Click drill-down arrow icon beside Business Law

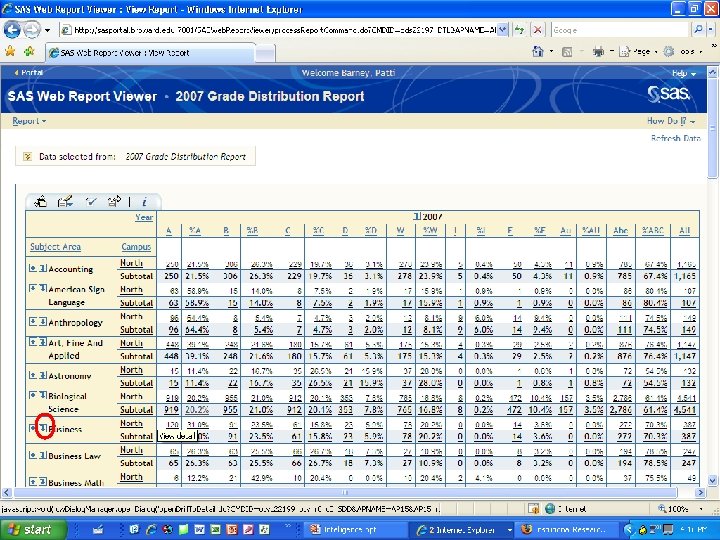click(42, 456)
